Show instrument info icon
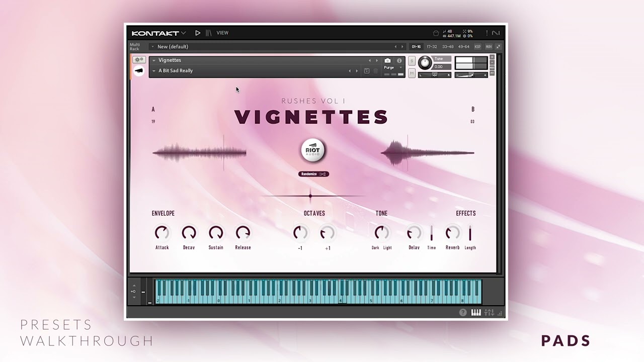Image resolution: width=644 pixels, height=362 pixels. [399, 60]
